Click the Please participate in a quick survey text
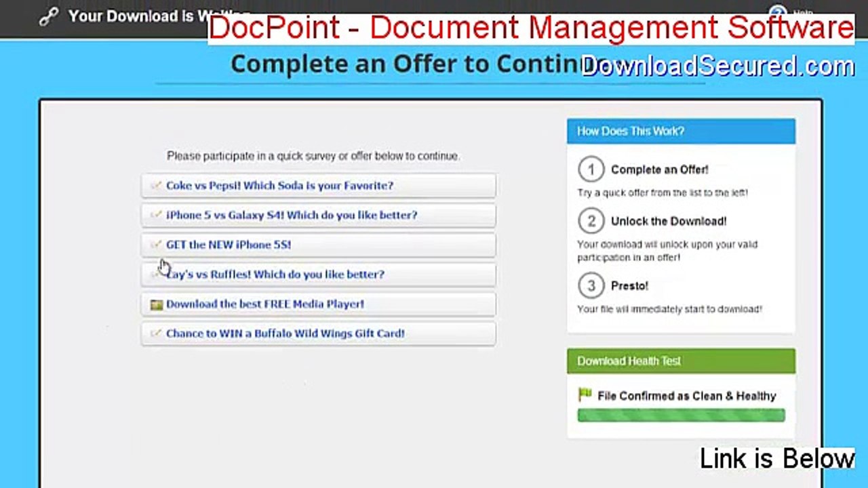 313,156
